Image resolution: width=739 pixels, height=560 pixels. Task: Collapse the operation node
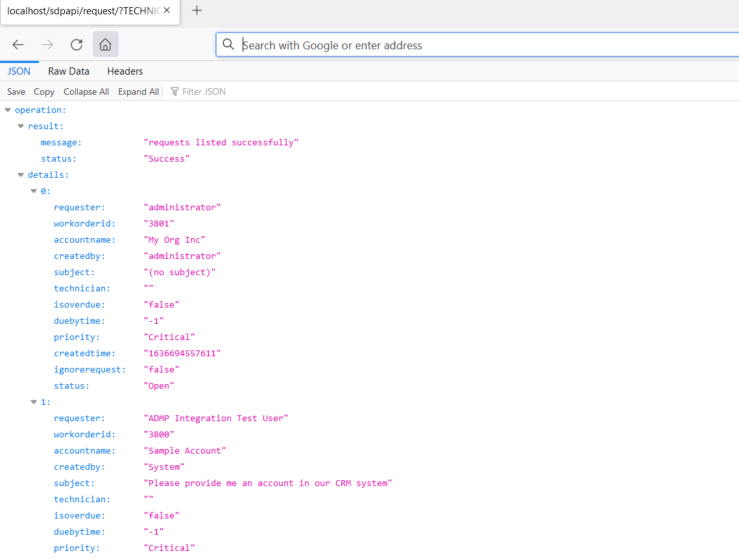tap(8, 110)
